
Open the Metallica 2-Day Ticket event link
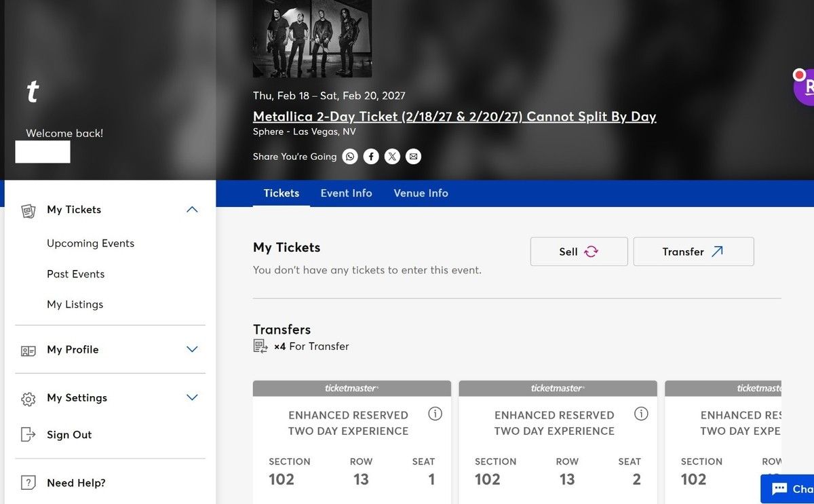(454, 116)
